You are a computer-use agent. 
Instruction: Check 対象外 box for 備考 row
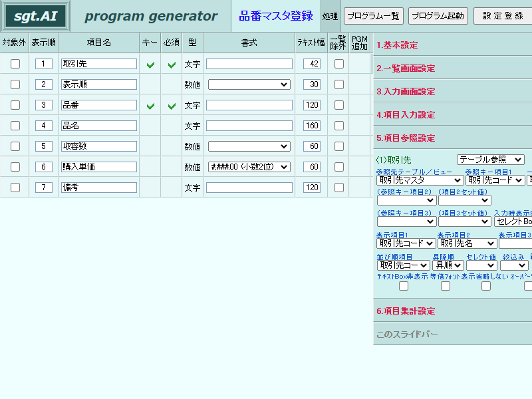pos(15,188)
